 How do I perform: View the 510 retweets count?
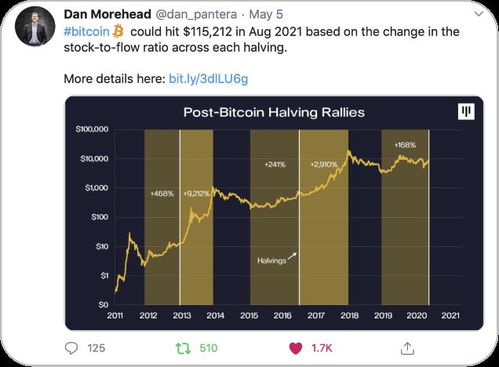click(x=208, y=348)
